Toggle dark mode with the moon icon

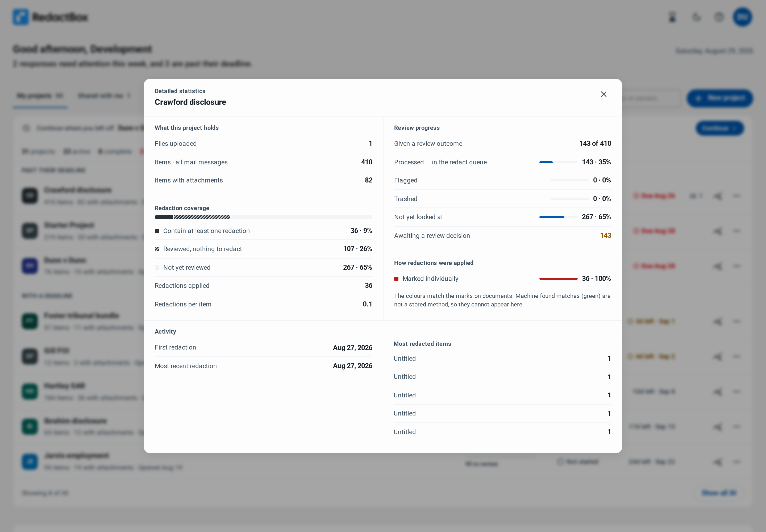coord(696,17)
